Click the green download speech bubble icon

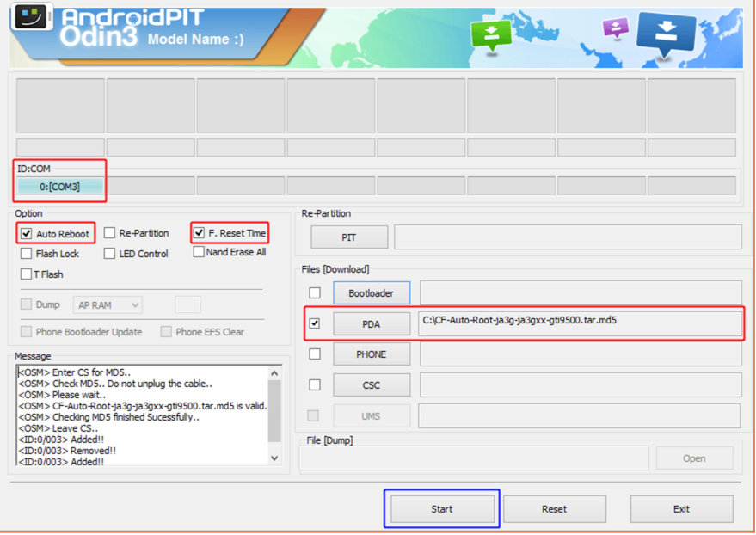[491, 35]
